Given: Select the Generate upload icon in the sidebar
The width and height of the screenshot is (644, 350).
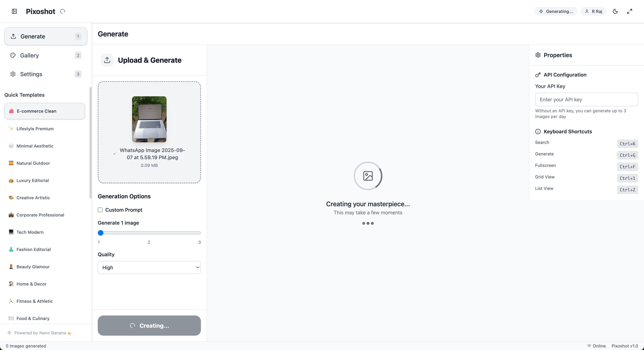Looking at the screenshot, I should (13, 36).
